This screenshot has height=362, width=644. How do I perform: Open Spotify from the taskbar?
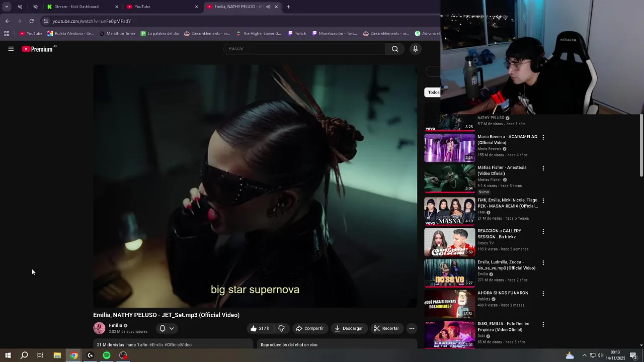click(107, 355)
